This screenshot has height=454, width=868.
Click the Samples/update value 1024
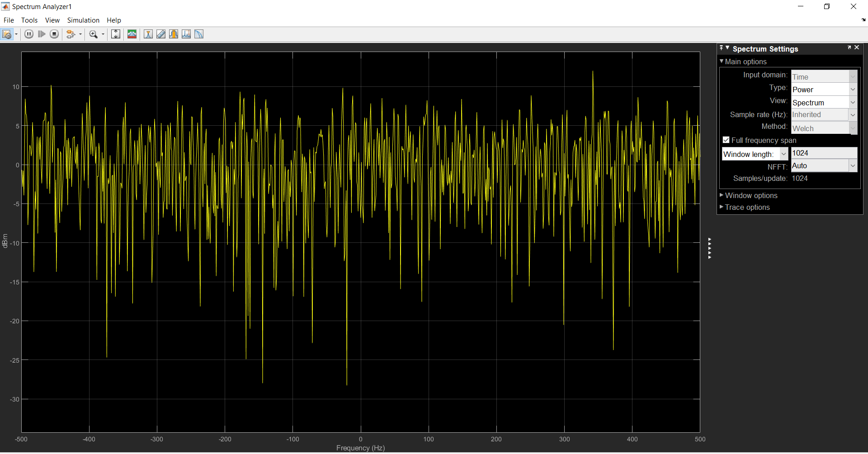(x=800, y=179)
